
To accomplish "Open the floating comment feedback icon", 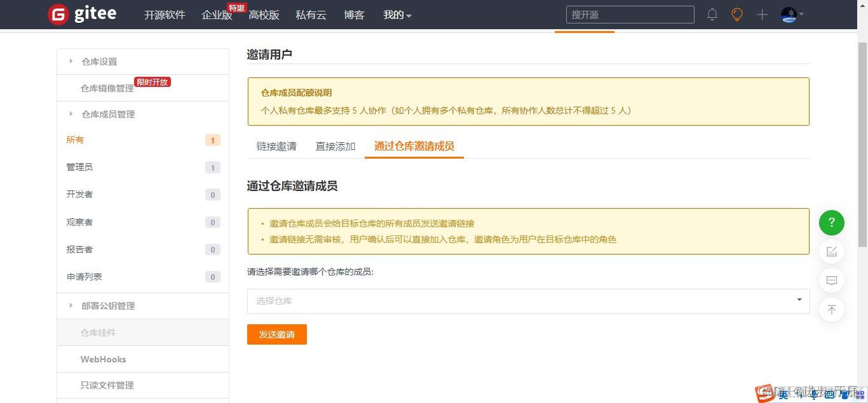I will click(x=831, y=281).
